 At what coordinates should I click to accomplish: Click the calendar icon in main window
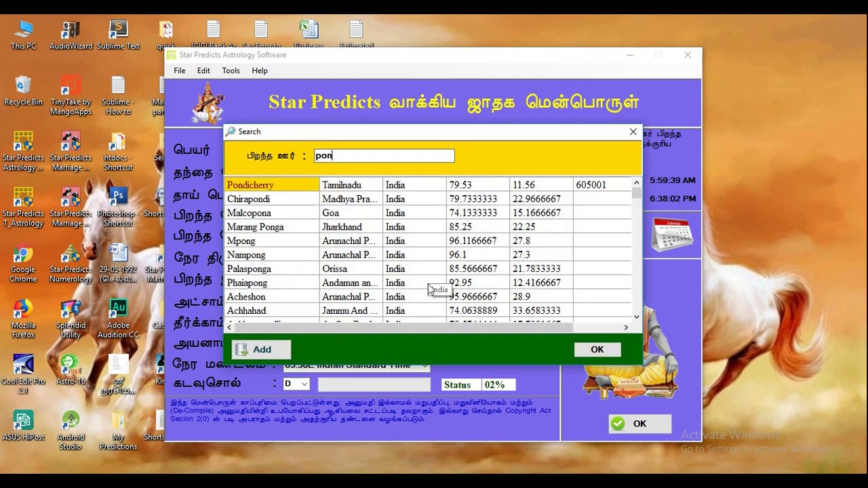pos(671,235)
